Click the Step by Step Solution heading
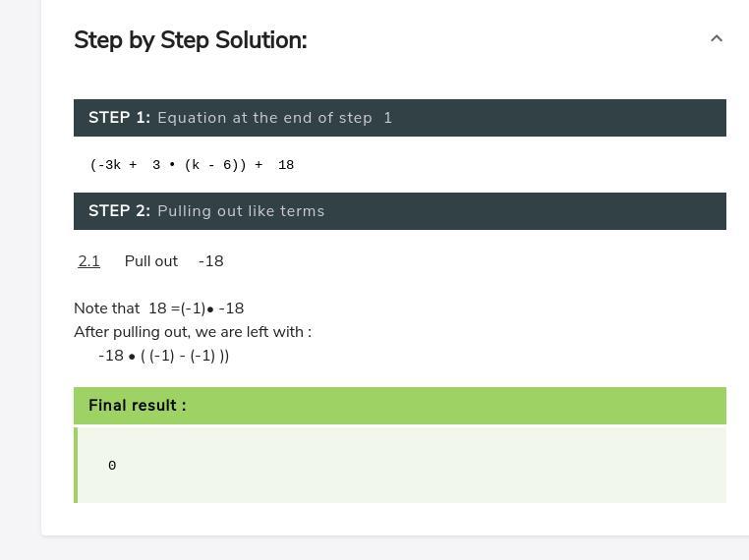 190,40
